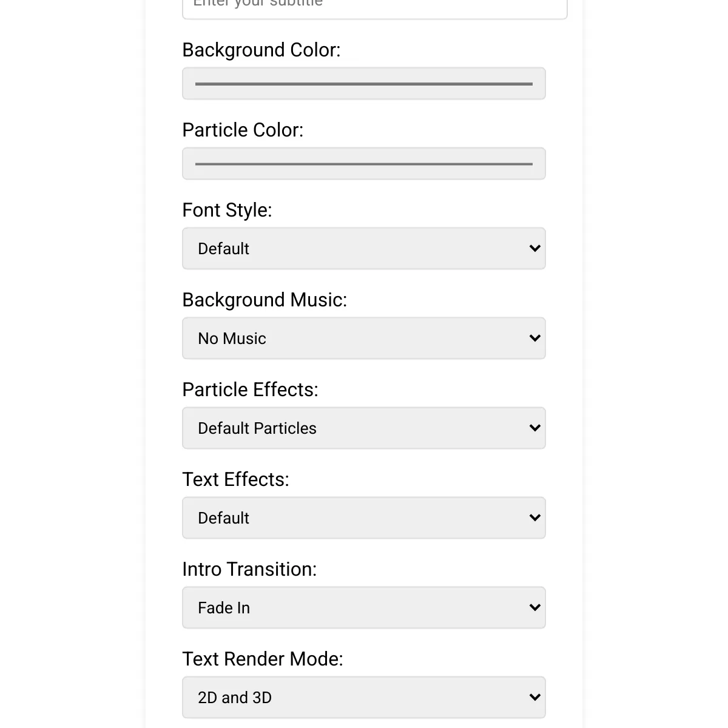728x728 pixels.
Task: Click the Font Style chevron arrow
Action: point(534,248)
